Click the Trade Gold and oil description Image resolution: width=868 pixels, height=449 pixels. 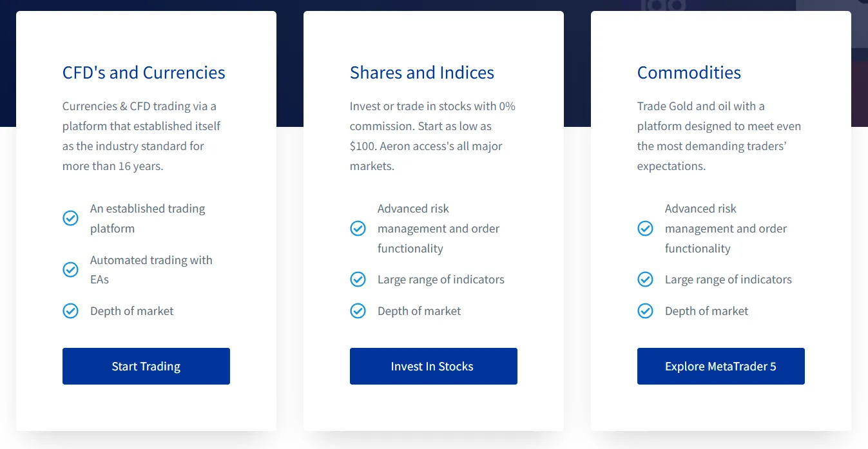[x=719, y=136]
